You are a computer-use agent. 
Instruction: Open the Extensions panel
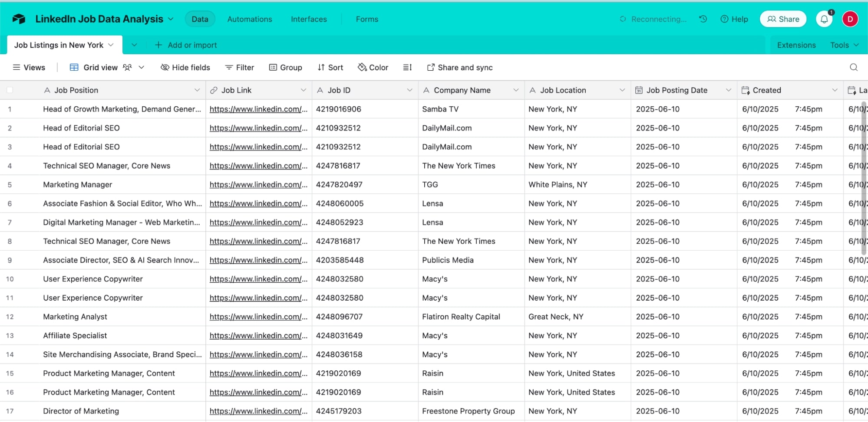(x=796, y=45)
